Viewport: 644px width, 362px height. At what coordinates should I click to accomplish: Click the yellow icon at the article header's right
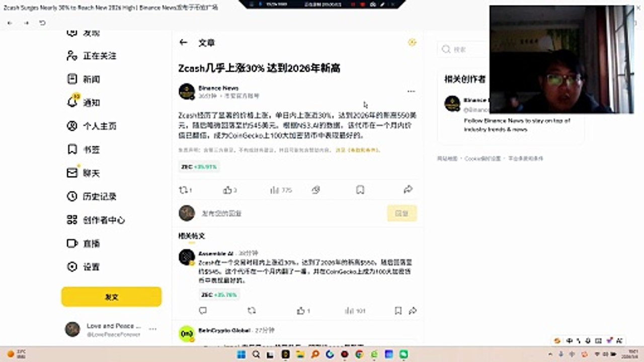tap(412, 43)
